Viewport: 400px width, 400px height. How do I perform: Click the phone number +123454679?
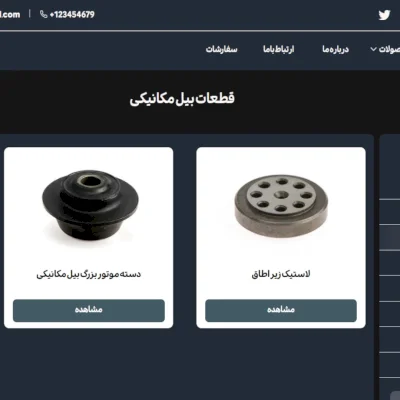coord(72,14)
